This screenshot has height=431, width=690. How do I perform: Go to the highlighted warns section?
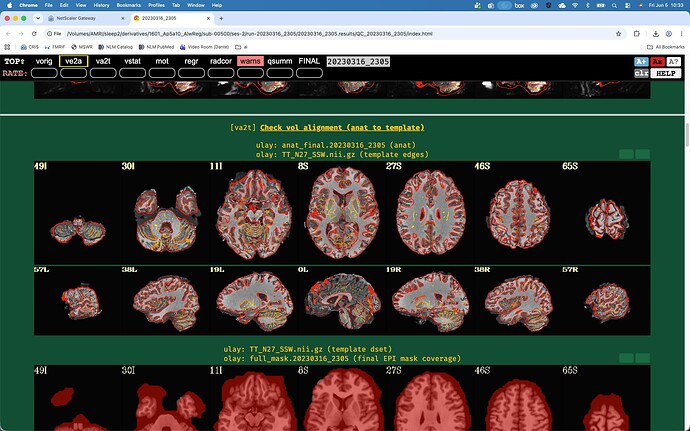coord(250,61)
